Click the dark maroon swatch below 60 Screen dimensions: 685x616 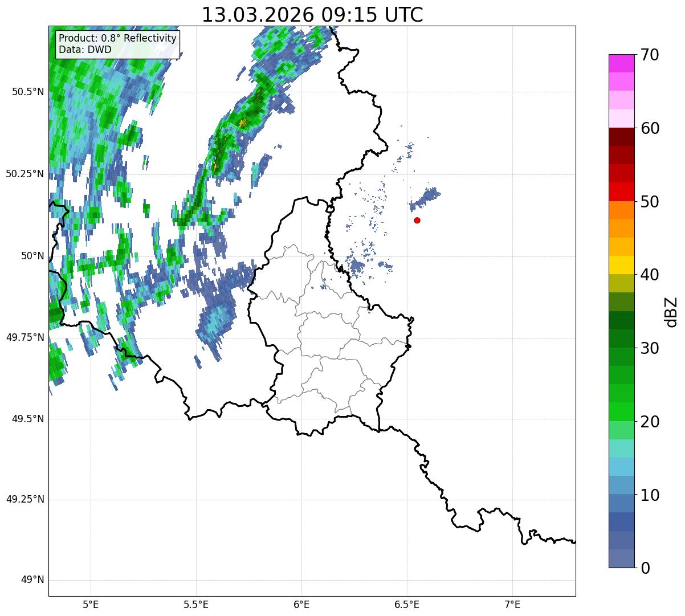click(622, 137)
